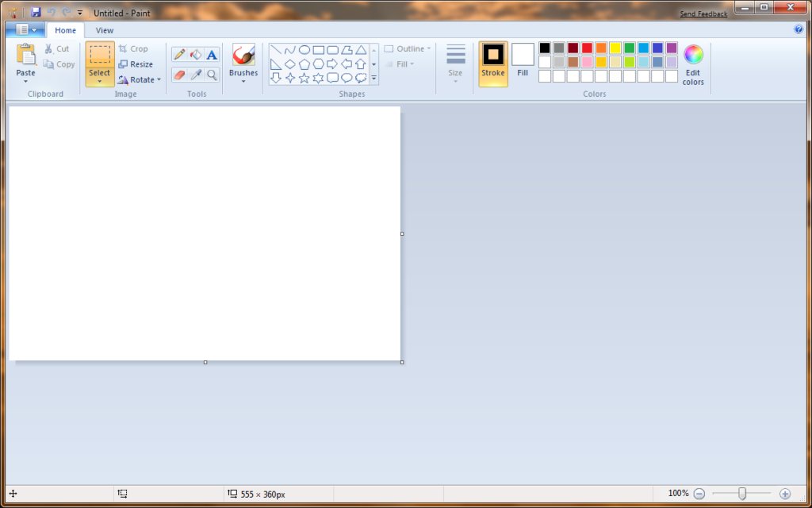Toggle the Fill color selector
This screenshot has width=812, height=508.
pos(523,61)
